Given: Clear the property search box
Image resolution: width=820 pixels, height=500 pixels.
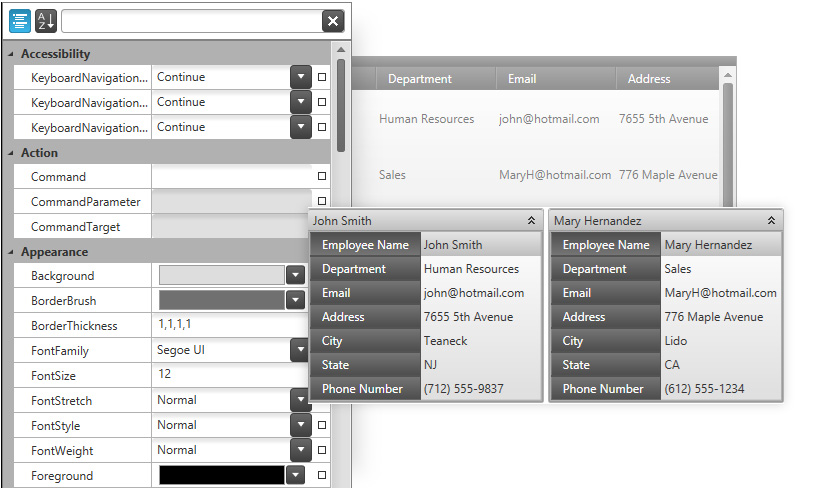Looking at the screenshot, I should tap(333, 21).
